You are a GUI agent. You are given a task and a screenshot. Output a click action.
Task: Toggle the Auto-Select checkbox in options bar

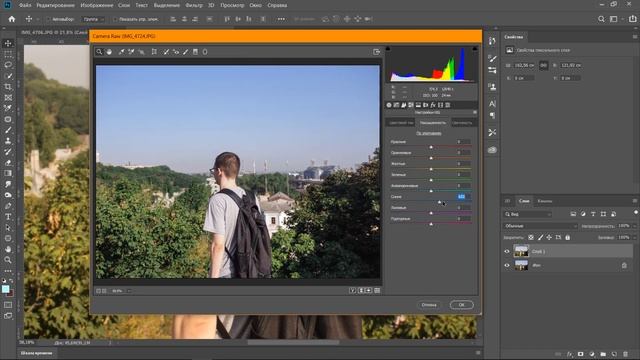pyautogui.click(x=48, y=19)
